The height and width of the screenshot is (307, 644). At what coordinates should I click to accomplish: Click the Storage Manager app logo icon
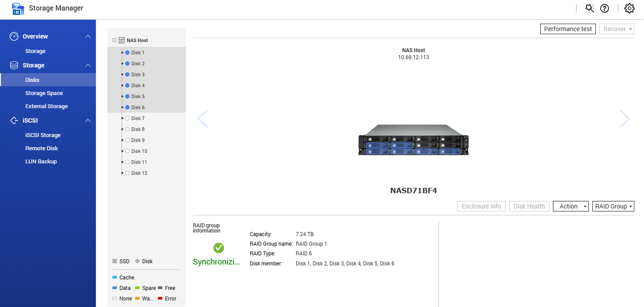(x=18, y=9)
